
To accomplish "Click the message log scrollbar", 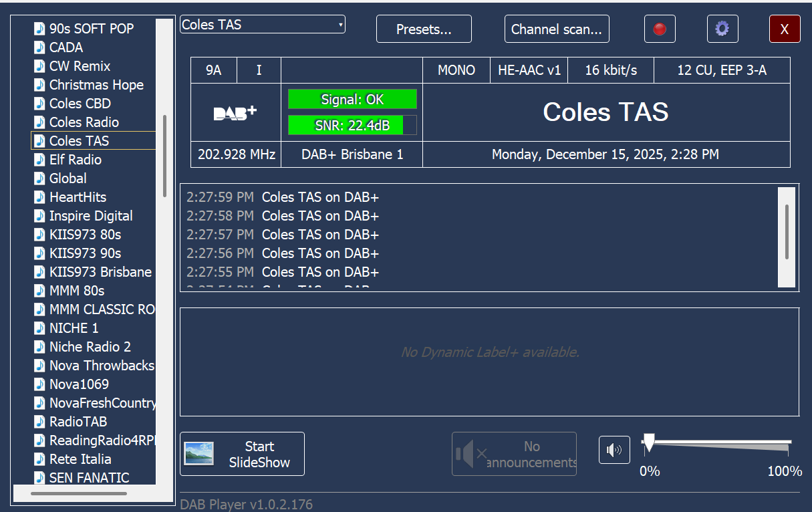I will (787, 231).
